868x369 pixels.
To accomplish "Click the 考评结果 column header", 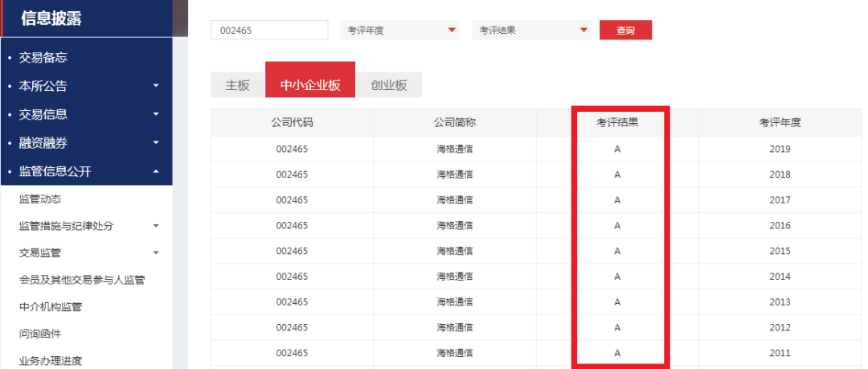I will tap(617, 123).
